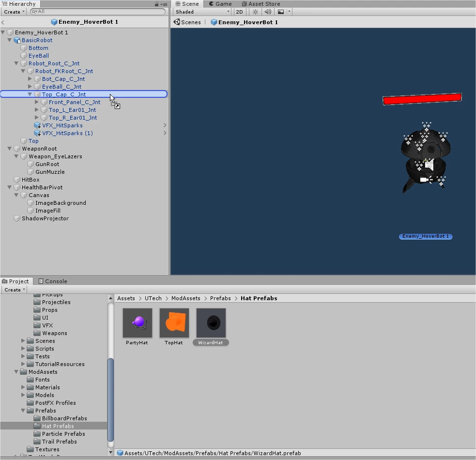
Task: Select the GunRoot object
Action: point(47,164)
